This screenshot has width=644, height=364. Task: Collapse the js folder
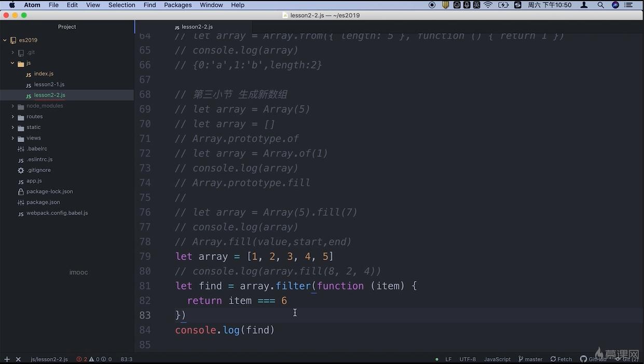tap(12, 63)
